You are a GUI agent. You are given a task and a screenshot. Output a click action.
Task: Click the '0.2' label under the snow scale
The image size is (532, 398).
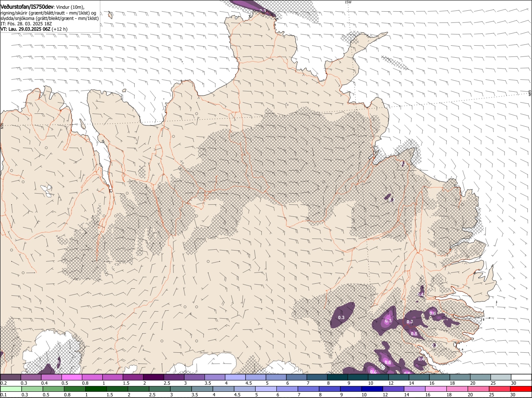(3, 383)
